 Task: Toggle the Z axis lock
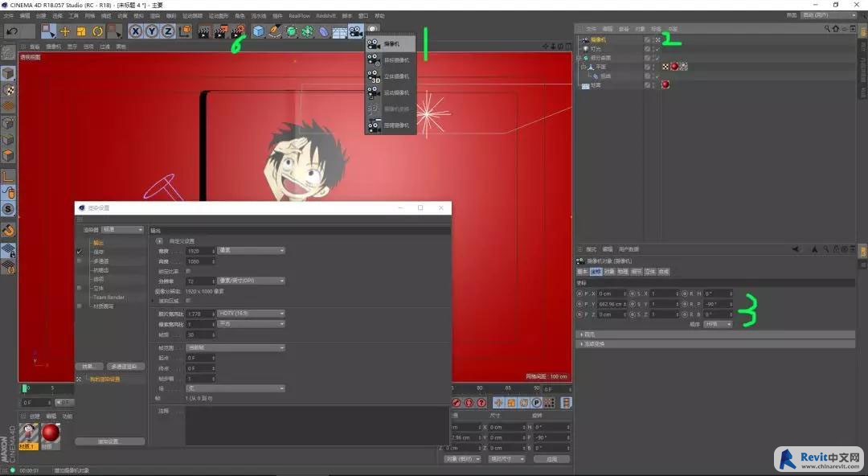tap(168, 31)
